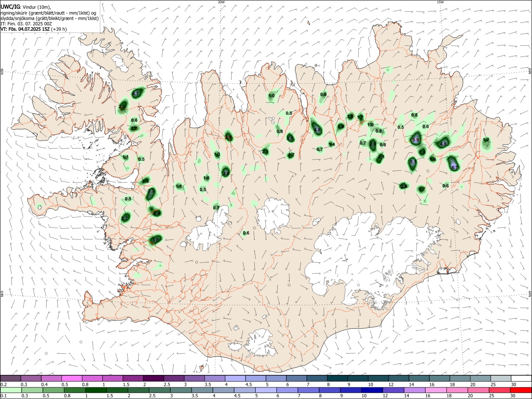The width and height of the screenshot is (532, 399).
Task: Select the 2.6 precipitation value
Action: [404, 186]
